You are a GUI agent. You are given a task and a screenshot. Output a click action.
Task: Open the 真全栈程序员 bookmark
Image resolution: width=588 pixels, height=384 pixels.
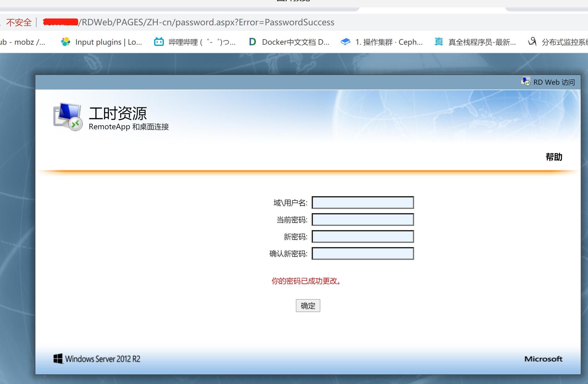coord(475,42)
